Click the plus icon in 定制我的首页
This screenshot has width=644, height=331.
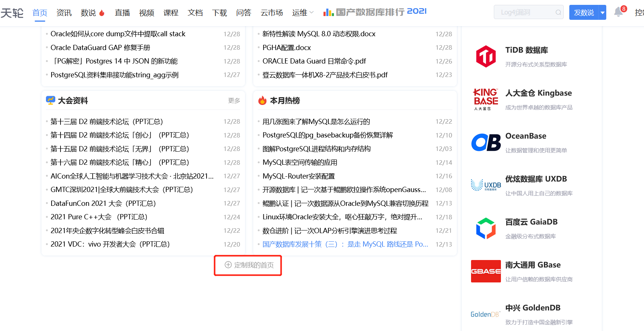tap(228, 265)
